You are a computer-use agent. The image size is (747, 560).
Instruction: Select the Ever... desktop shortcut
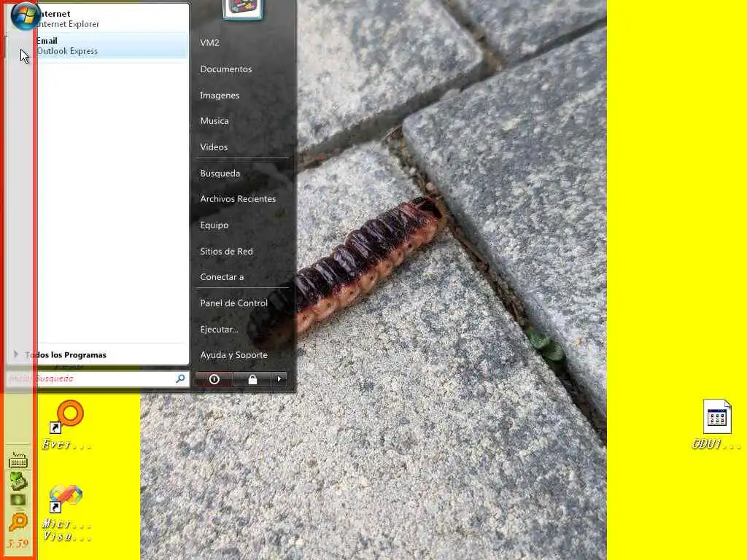(x=66, y=425)
